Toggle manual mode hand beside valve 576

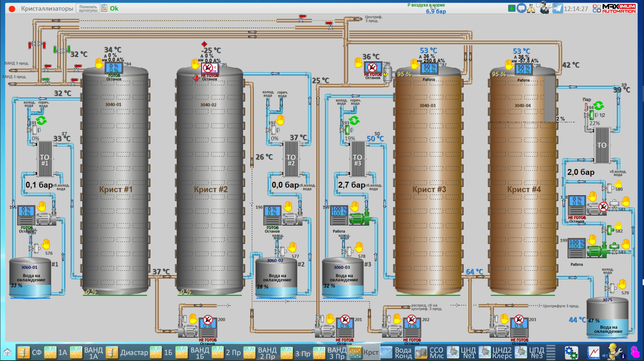(x=46, y=244)
